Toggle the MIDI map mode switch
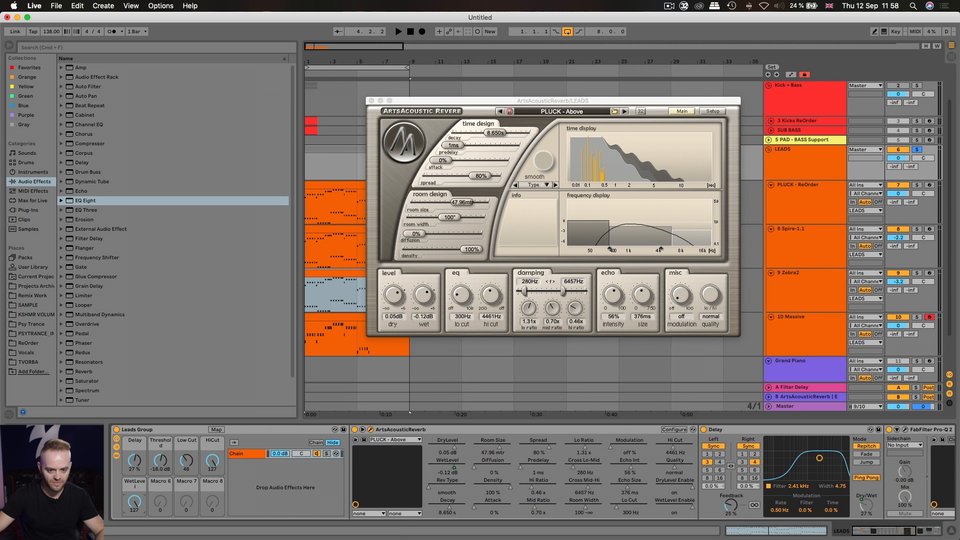This screenshot has width=960, height=540. click(915, 31)
